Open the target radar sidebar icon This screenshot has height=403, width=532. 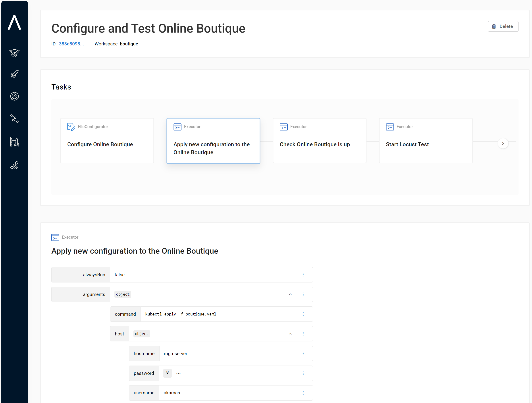pyautogui.click(x=14, y=96)
